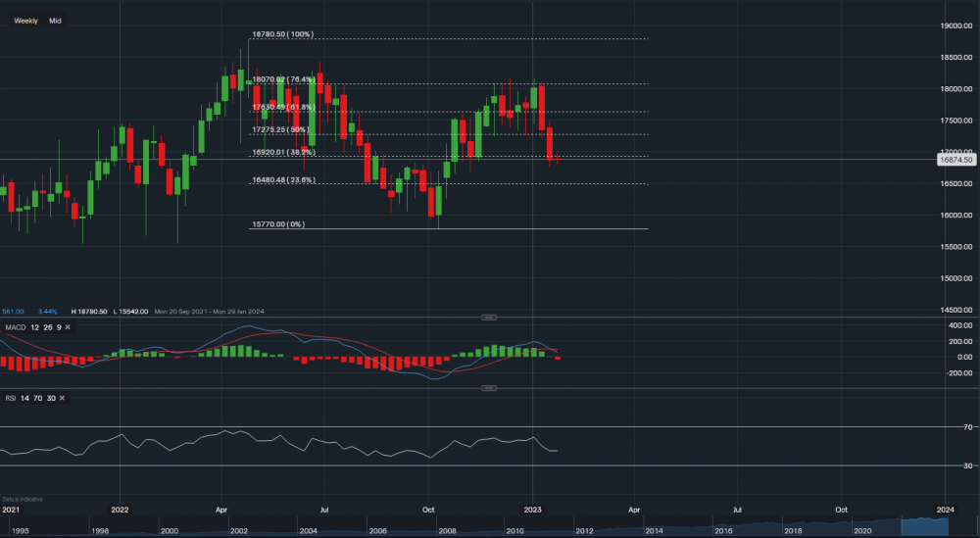Click the 16000.00 price axis label

click(956, 215)
